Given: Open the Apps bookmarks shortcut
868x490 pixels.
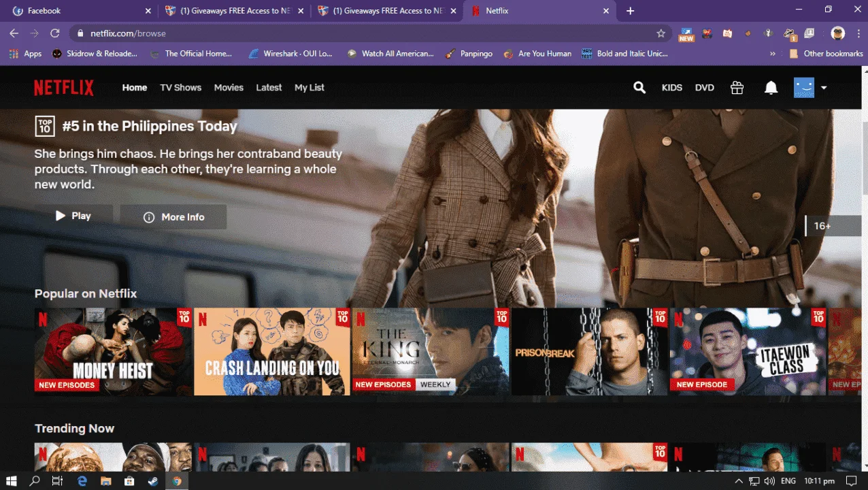Looking at the screenshot, I should (x=25, y=54).
